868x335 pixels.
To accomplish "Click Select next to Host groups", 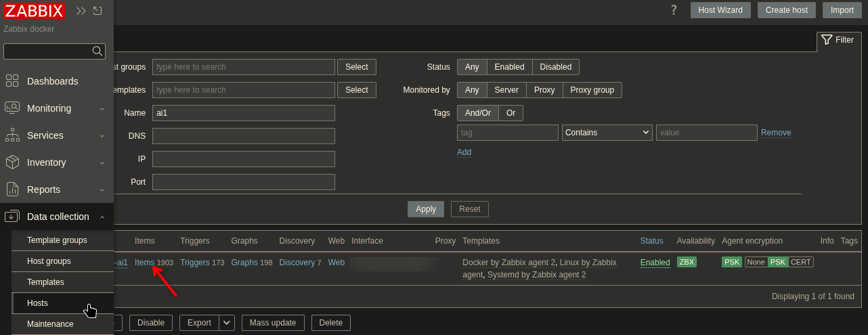I will [x=357, y=67].
